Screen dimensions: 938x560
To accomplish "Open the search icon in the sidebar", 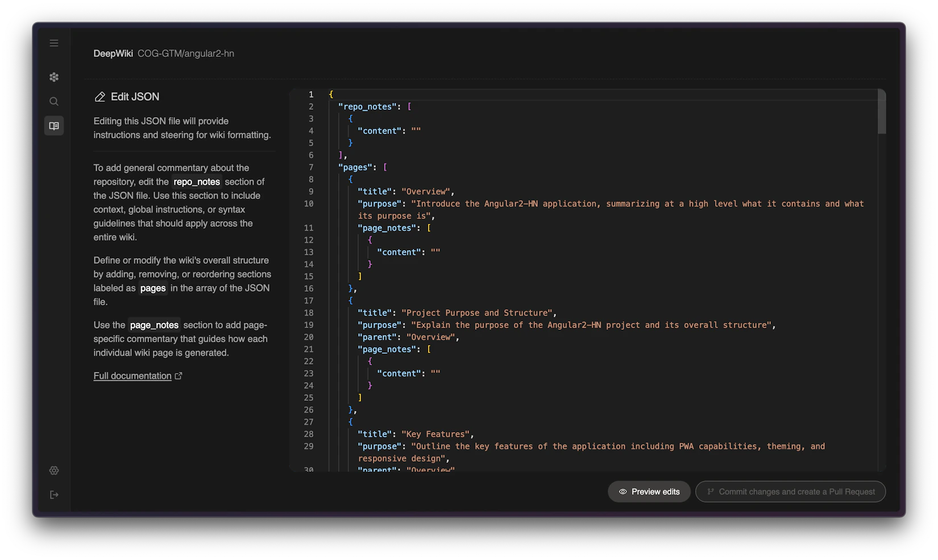I will pyautogui.click(x=54, y=101).
